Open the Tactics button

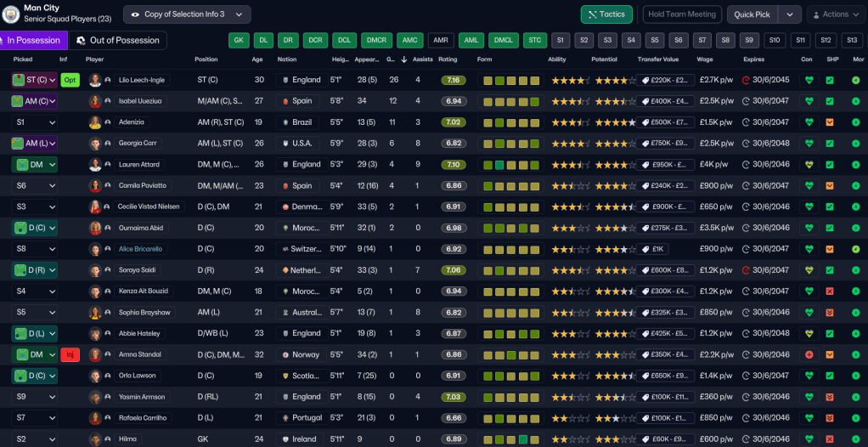pos(606,14)
